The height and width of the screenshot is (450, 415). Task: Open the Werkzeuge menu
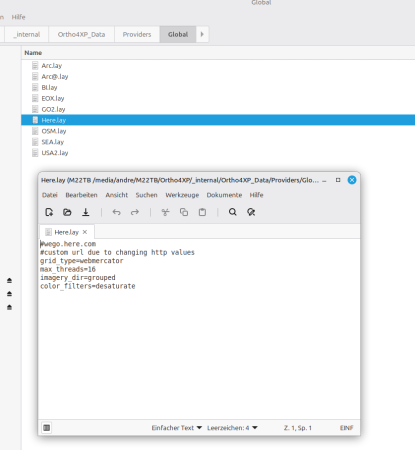point(182,195)
